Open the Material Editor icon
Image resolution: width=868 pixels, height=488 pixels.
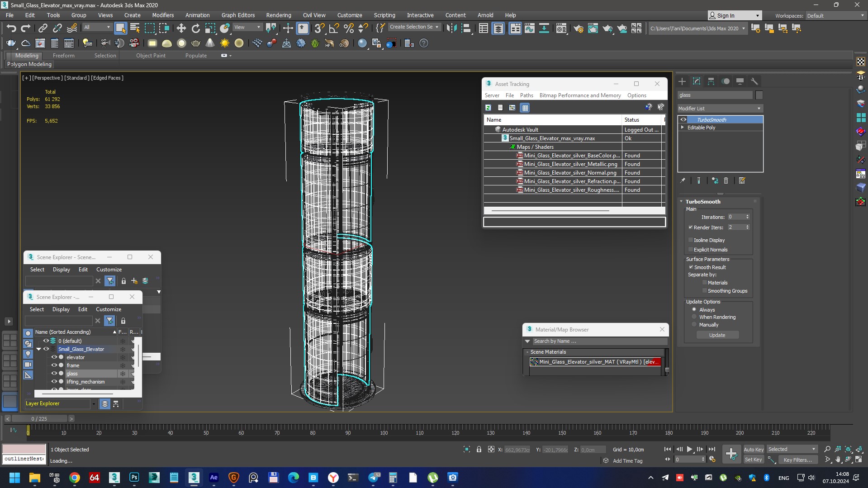(561, 28)
